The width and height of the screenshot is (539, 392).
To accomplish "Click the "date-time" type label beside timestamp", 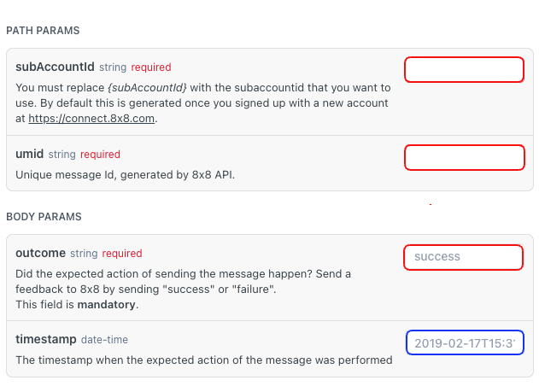I will coord(104,340).
